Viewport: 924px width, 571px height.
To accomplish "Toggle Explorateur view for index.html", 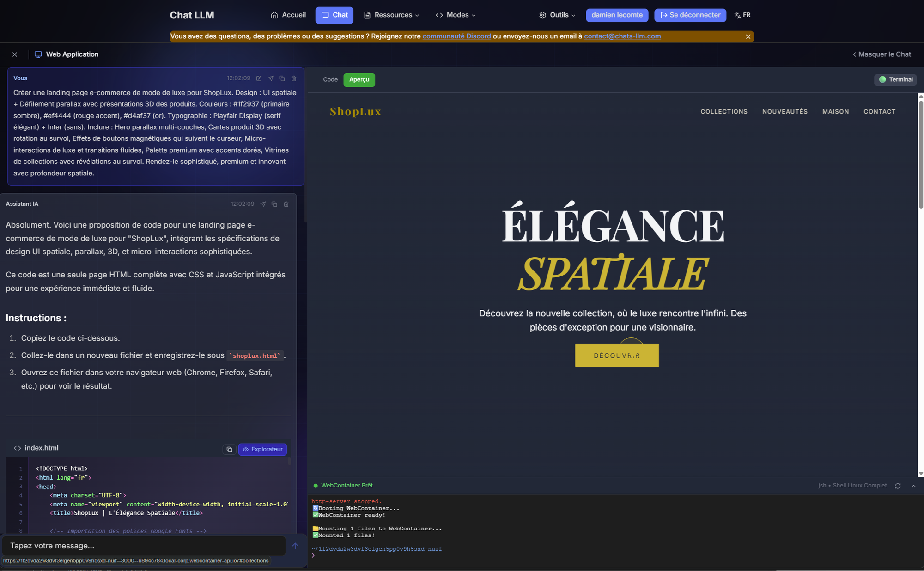I will 262,449.
